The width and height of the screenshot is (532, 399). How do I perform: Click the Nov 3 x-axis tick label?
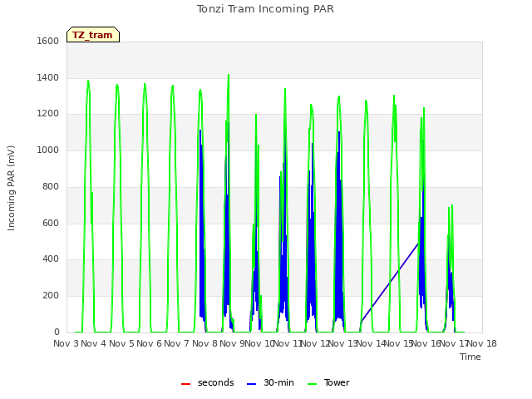click(66, 343)
